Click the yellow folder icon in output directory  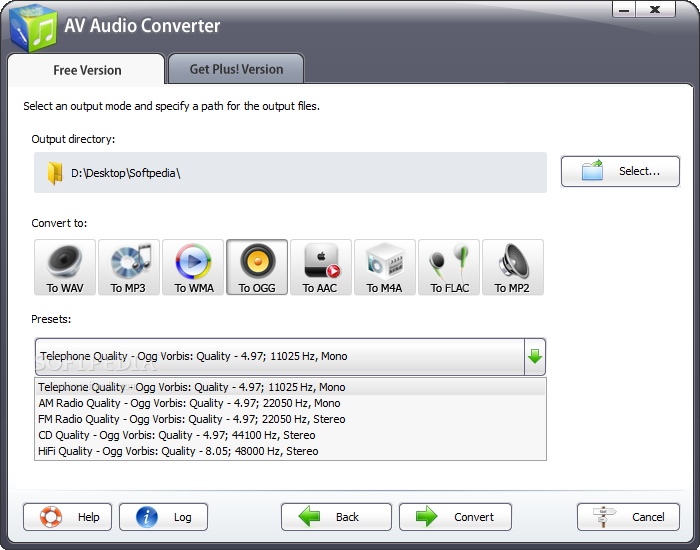tap(55, 173)
